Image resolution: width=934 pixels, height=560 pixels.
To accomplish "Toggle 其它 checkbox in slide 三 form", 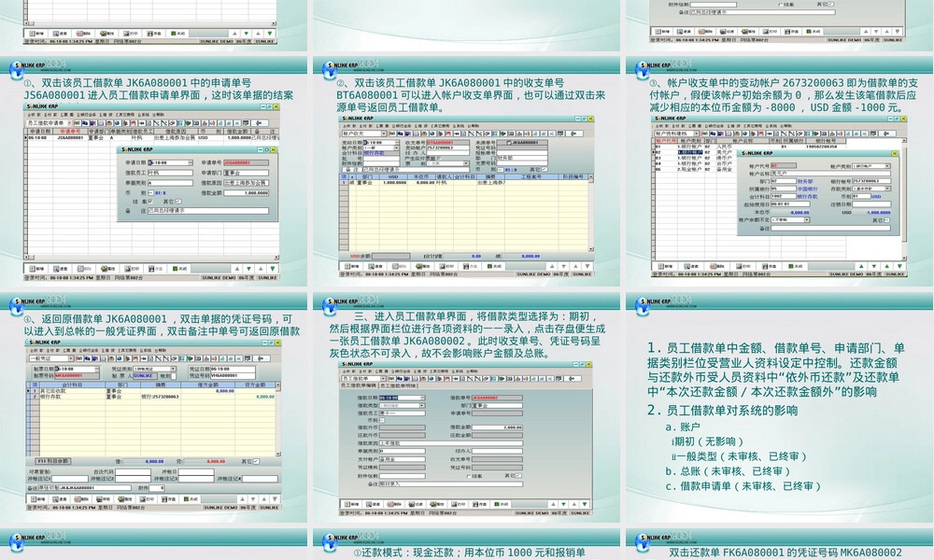I will pyautogui.click(x=518, y=475).
